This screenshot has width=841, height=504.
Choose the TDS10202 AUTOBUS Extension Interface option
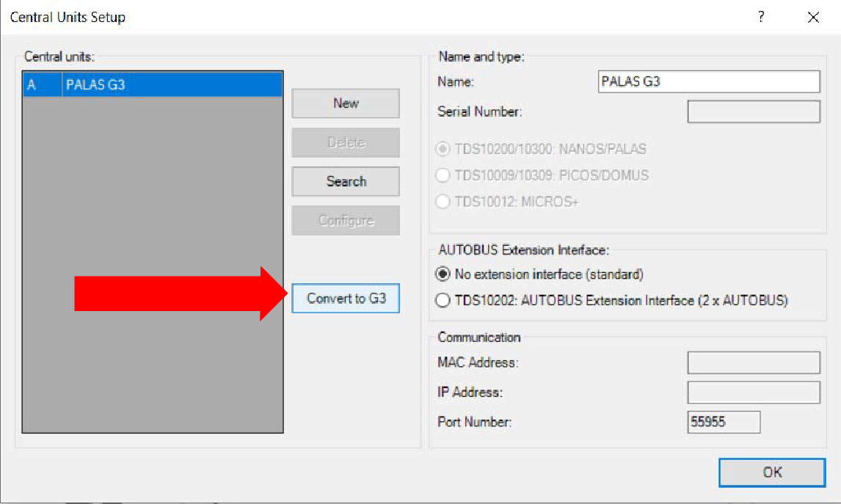click(x=443, y=300)
